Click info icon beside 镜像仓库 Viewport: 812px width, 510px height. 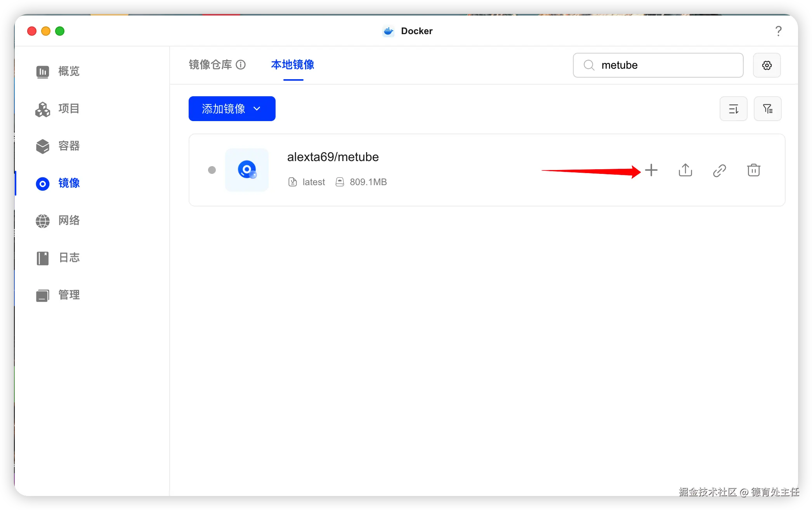pyautogui.click(x=241, y=64)
